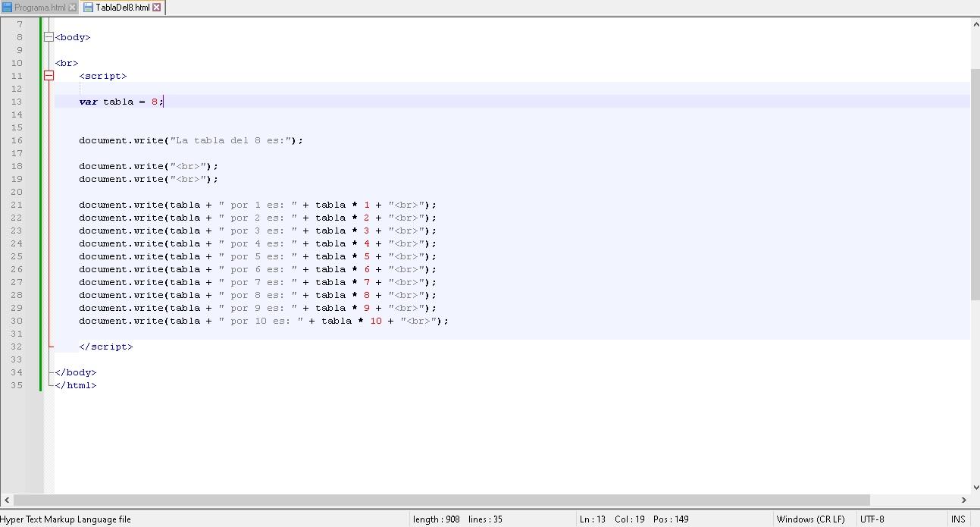Screen dimensions: 980x527
Task: Click the 'length : 908' status bar entry
Action: (437, 519)
